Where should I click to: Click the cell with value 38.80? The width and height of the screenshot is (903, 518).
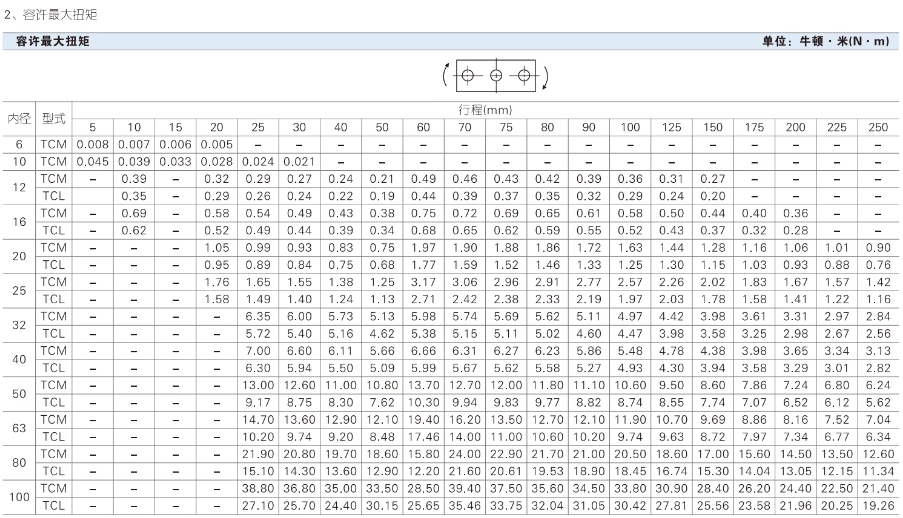258,488
